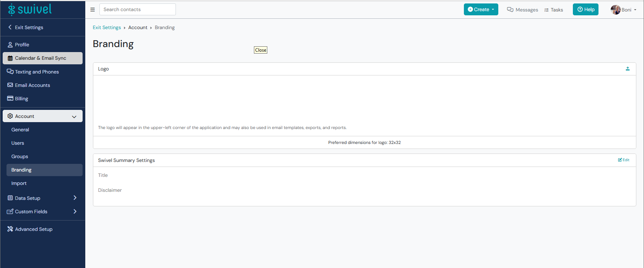Click the Data Setup list icon

[x=10, y=198]
